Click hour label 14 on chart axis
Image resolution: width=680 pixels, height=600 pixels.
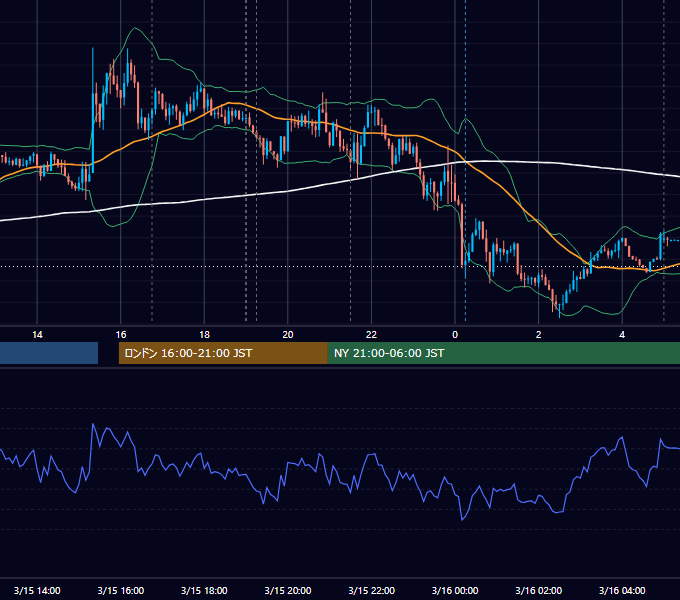click(x=37, y=335)
